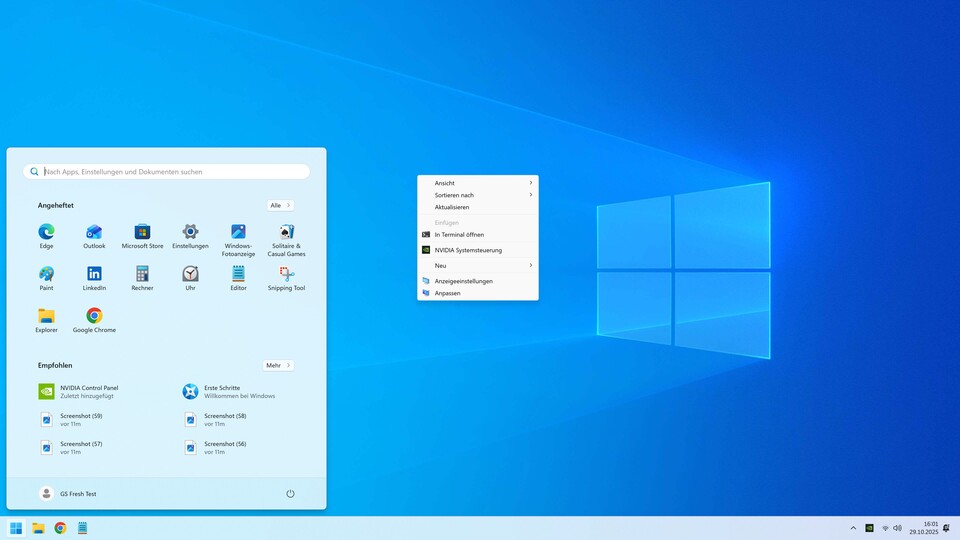Open Editor notepad pinned app
This screenshot has width=960, height=540.
coord(238,278)
